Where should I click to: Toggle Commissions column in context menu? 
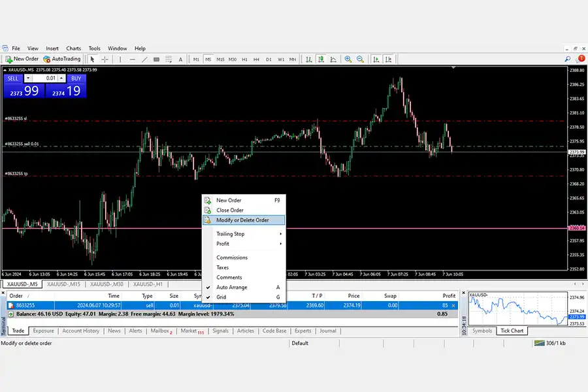tap(244, 257)
